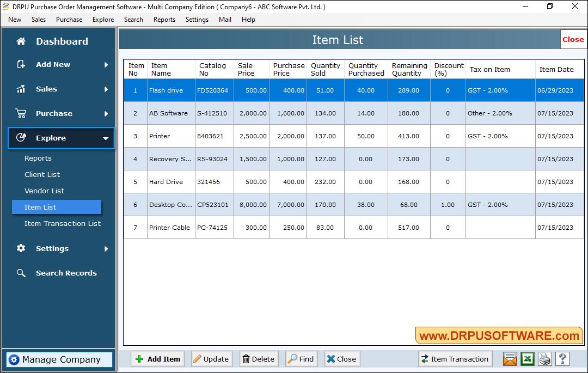Open the email icon at bottom toolbar
The height and width of the screenshot is (373, 588).
(x=509, y=359)
